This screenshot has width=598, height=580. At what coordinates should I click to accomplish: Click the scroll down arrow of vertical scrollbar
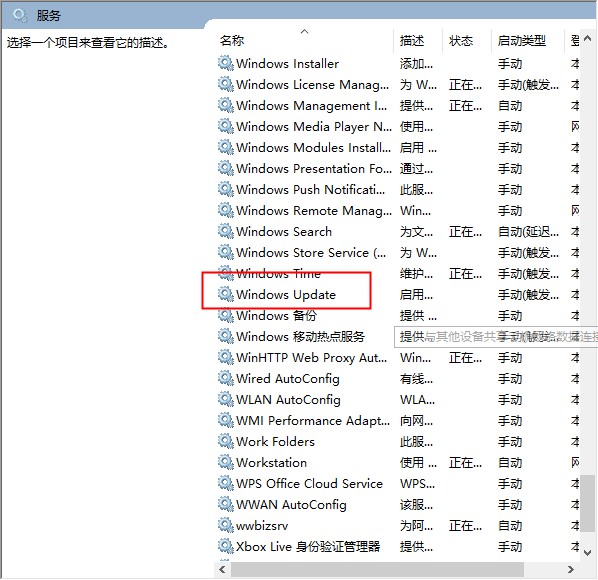[x=588, y=552]
